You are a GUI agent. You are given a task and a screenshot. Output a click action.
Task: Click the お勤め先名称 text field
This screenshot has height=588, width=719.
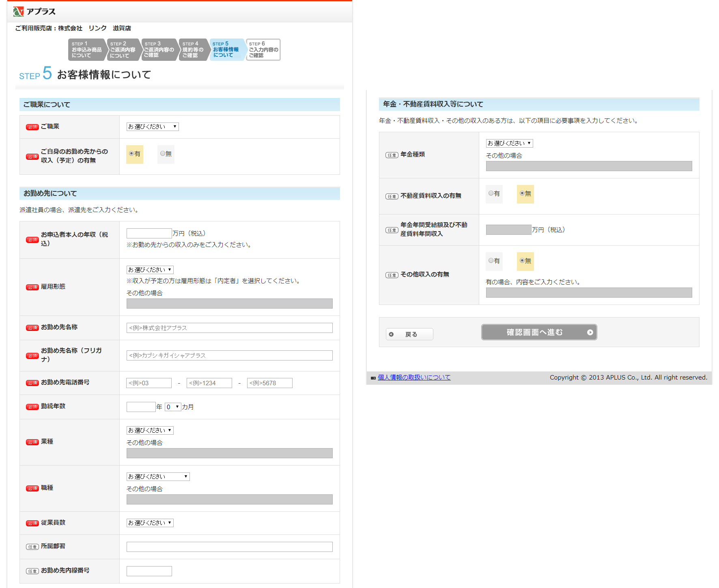[229, 328]
